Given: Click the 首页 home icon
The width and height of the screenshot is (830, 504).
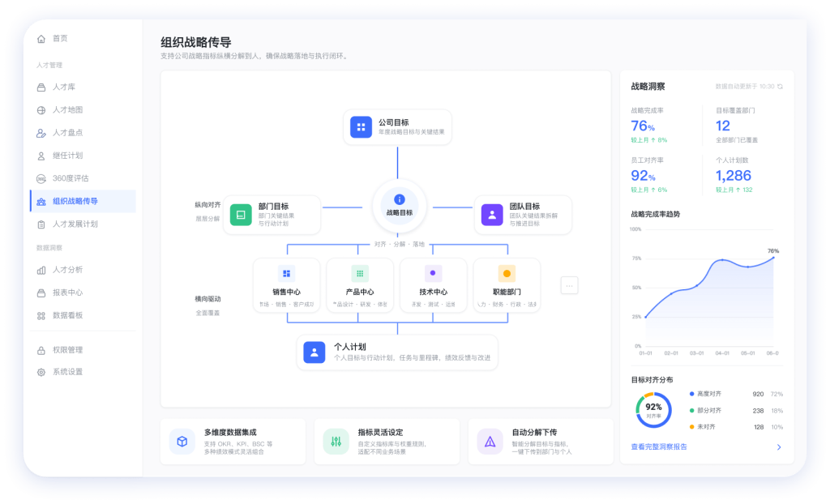Looking at the screenshot, I should pyautogui.click(x=41, y=39).
